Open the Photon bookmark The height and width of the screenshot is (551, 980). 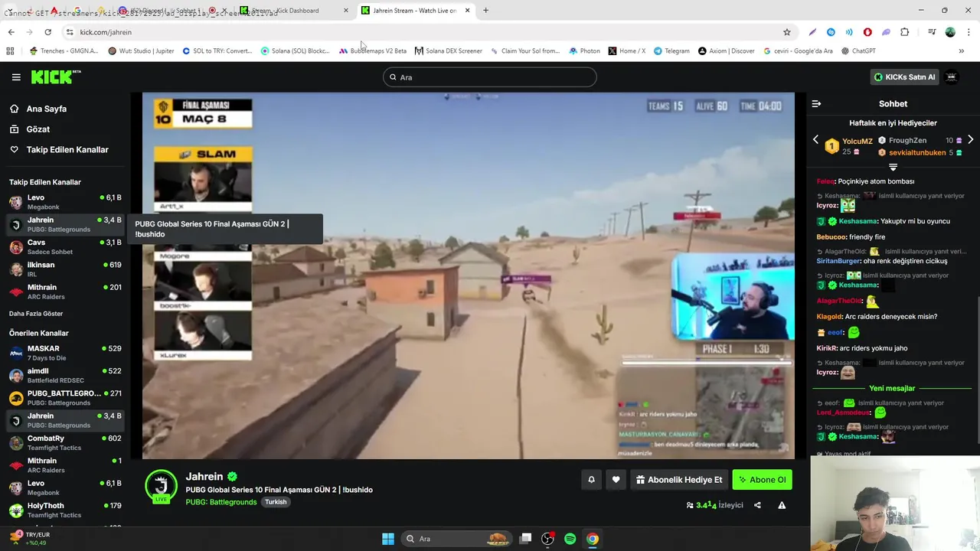(584, 51)
